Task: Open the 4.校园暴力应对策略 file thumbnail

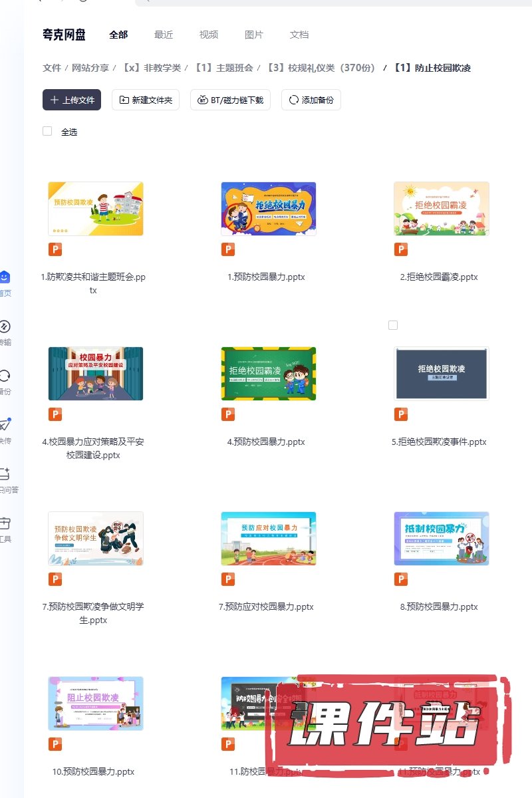Action: click(96, 374)
